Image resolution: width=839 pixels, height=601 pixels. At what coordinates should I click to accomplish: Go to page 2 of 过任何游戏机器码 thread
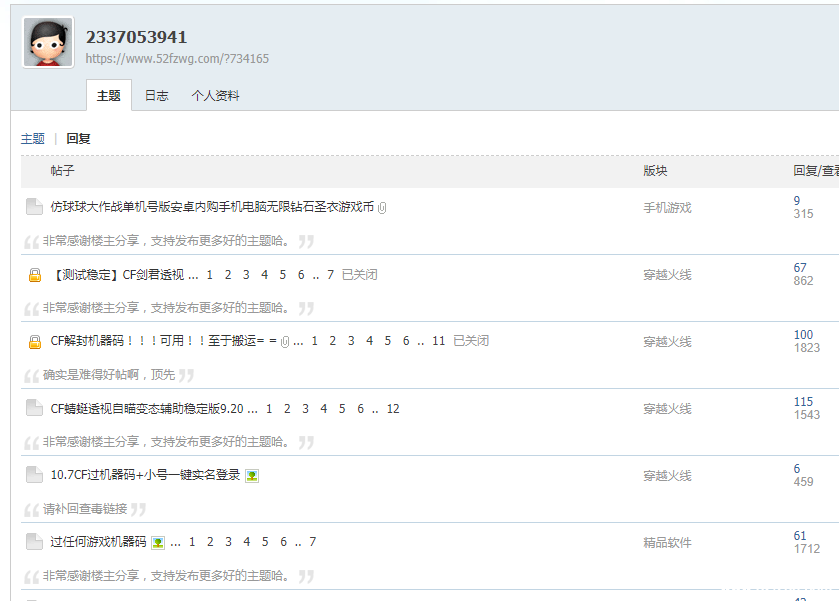[210, 542]
